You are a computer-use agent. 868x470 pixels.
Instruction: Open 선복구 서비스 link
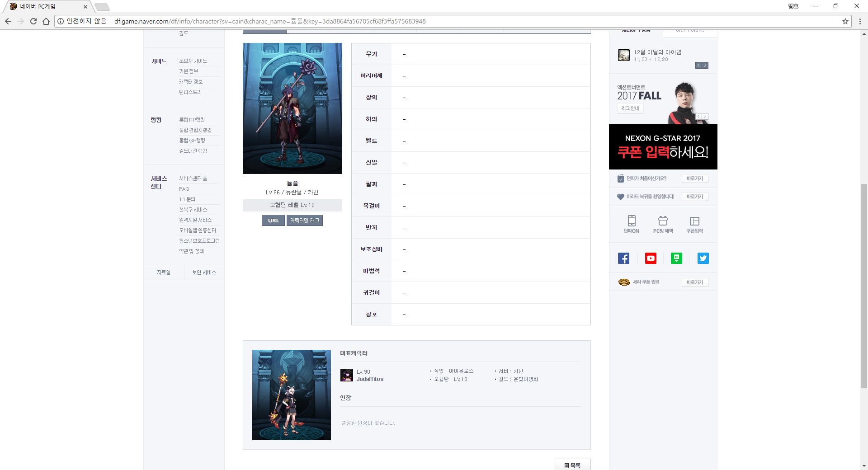pyautogui.click(x=193, y=210)
